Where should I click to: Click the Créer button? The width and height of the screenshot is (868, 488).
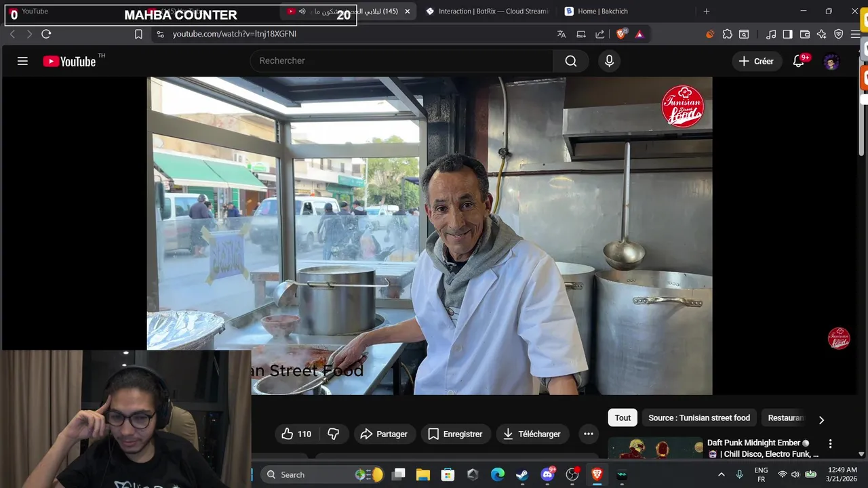(756, 61)
